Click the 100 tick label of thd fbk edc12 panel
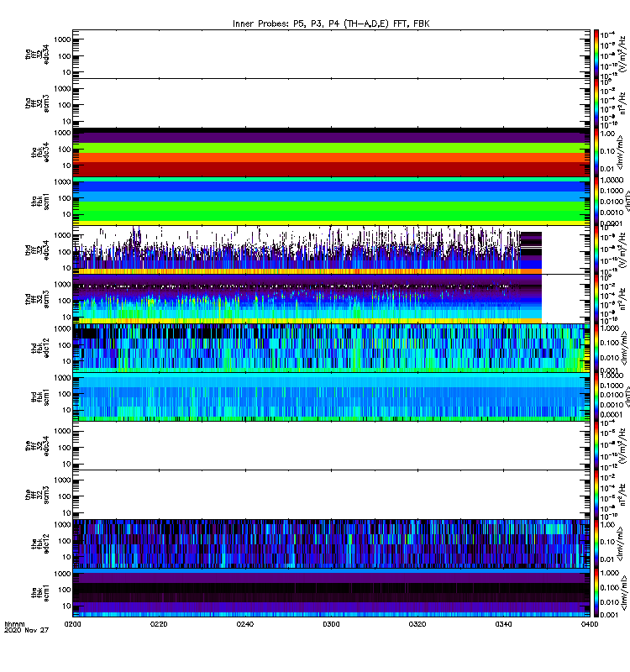This screenshot has height=672, width=630. click(x=65, y=345)
